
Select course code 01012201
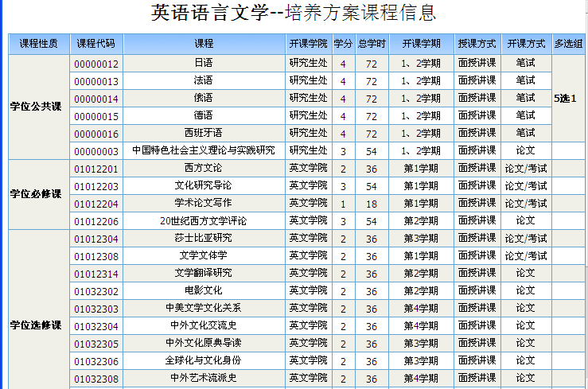click(x=96, y=169)
